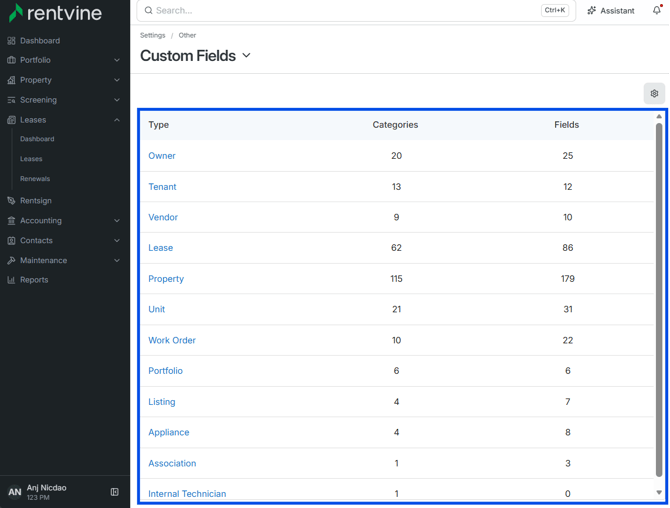Screen dimensions: 670x508
Task: Open the Renewals submenu item
Action: pos(35,179)
